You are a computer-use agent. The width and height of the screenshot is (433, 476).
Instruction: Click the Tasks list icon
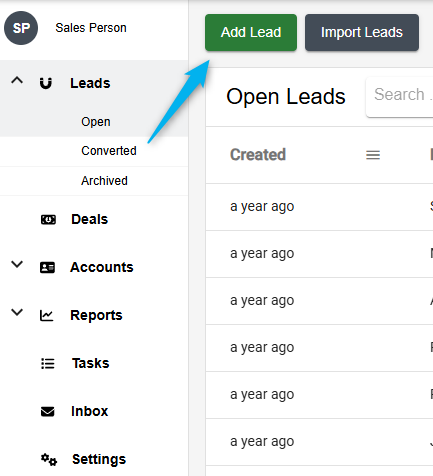pyautogui.click(x=48, y=363)
